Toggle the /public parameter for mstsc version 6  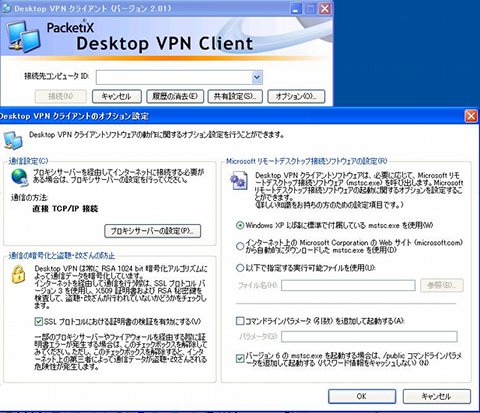(x=240, y=359)
